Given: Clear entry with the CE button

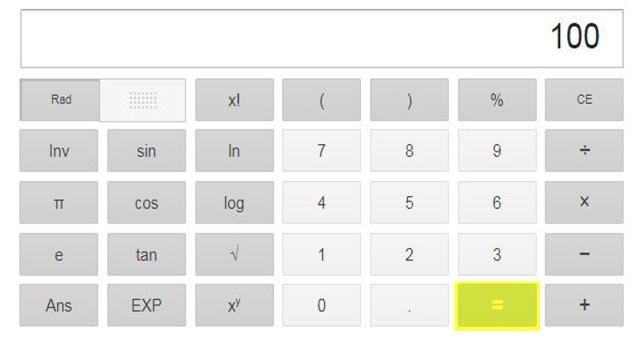Looking at the screenshot, I should [x=584, y=100].
